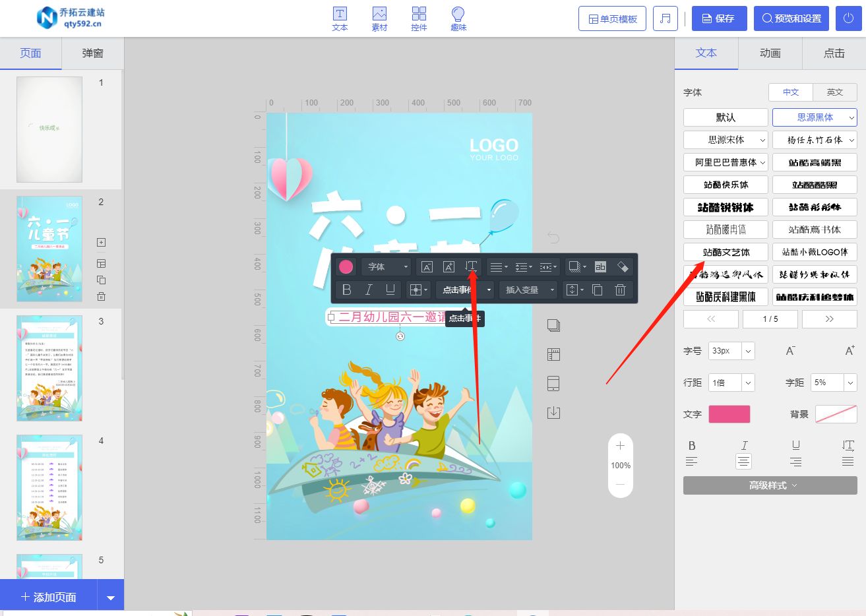Open the 文本 text tool in top toolbar
866x616 pixels.
(x=340, y=19)
